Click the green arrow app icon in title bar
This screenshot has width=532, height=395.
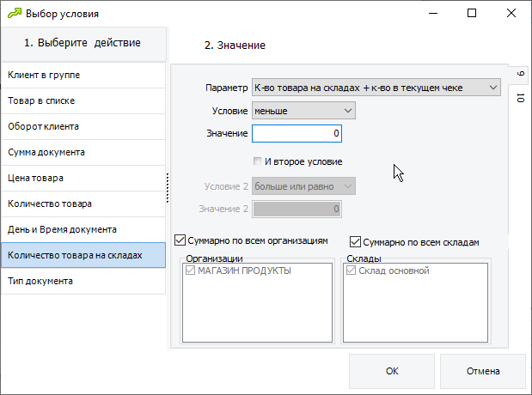point(15,14)
